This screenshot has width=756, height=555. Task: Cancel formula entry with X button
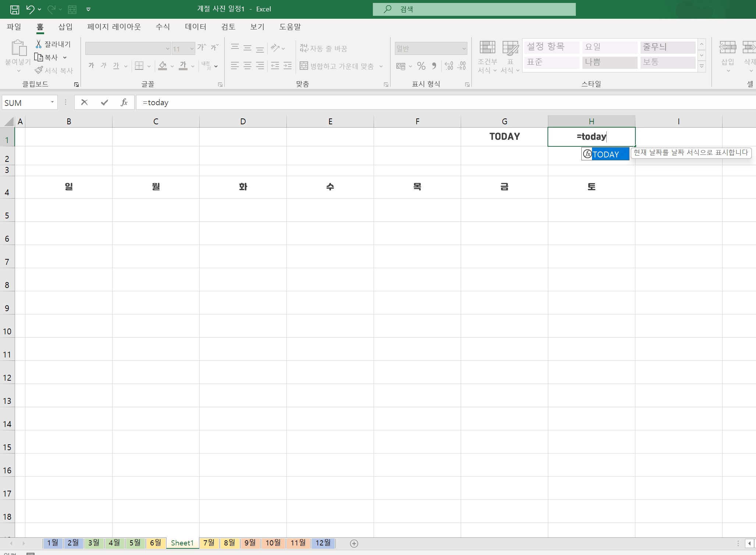coord(85,102)
